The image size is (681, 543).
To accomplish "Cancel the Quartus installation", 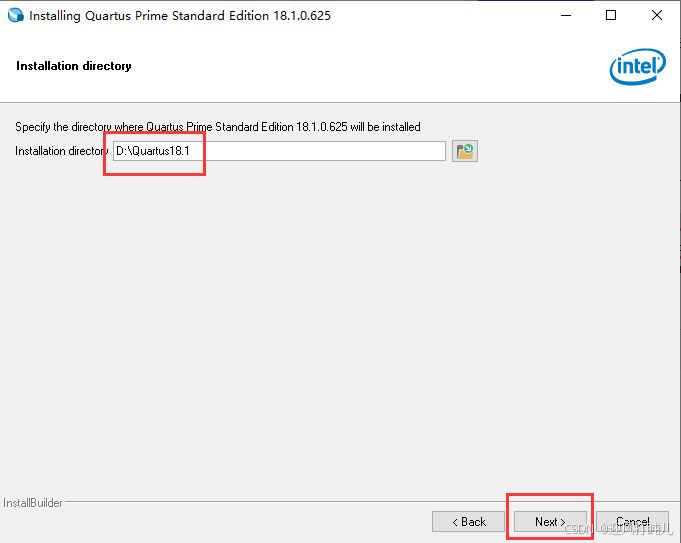I will (x=632, y=521).
